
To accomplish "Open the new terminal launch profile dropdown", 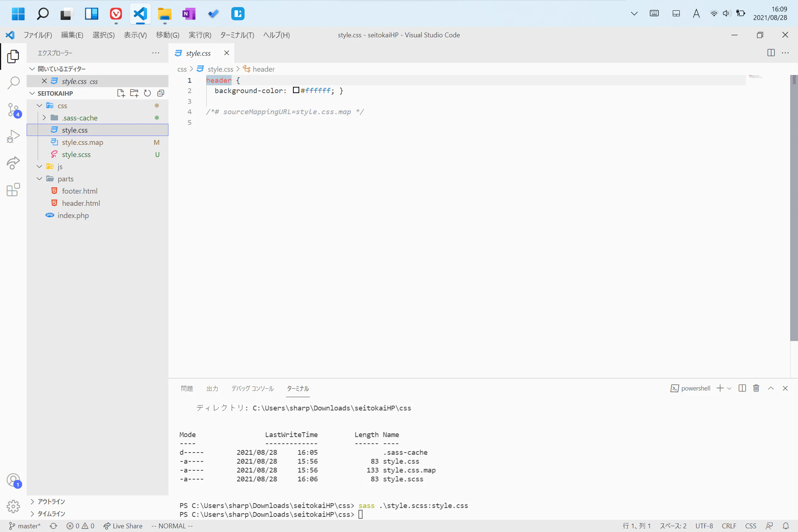I will point(729,388).
